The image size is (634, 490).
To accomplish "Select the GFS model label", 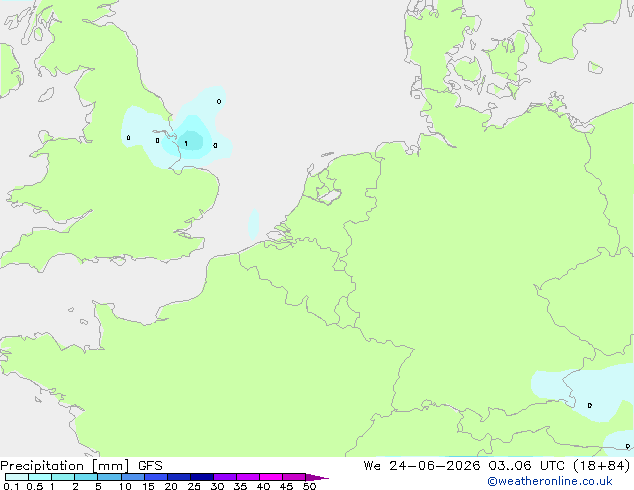I will coord(150,466).
